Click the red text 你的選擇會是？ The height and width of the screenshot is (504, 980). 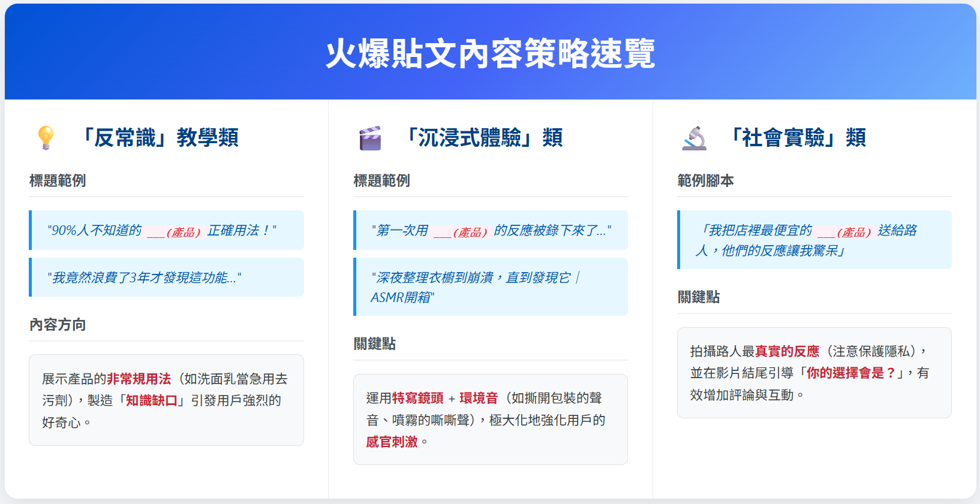click(851, 373)
